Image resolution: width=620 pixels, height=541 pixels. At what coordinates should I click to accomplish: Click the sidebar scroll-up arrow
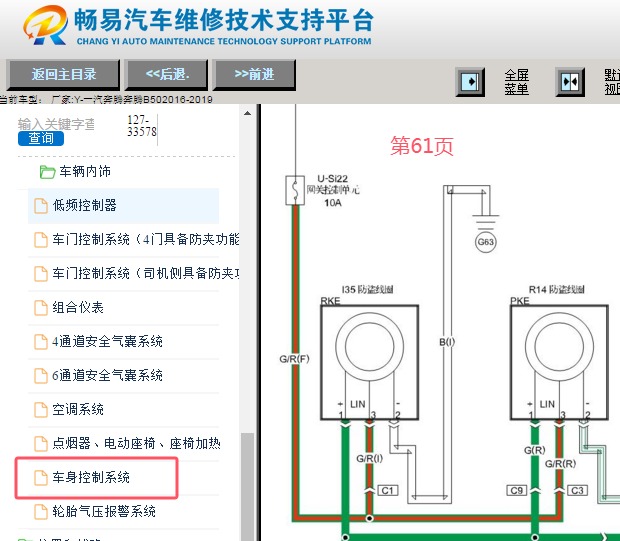point(248,114)
